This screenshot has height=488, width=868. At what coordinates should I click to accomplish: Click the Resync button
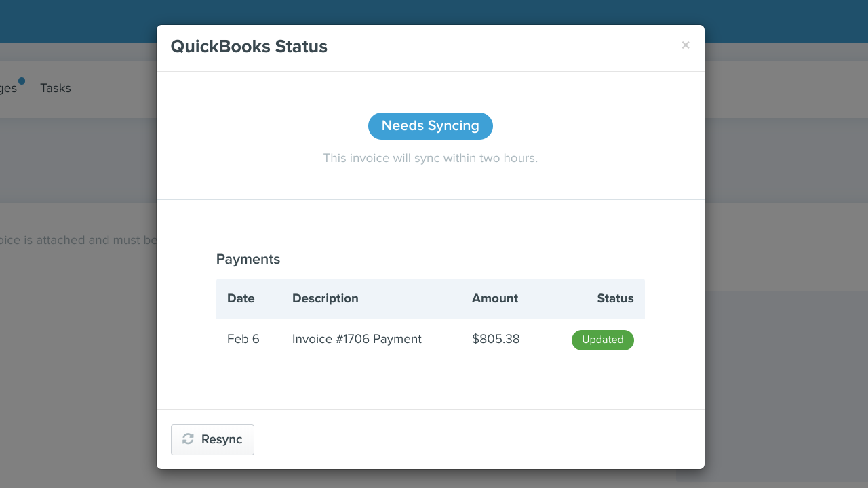[212, 440]
